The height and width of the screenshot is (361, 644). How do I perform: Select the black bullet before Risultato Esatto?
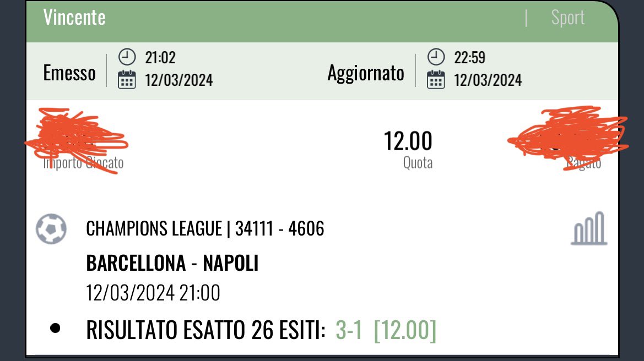[x=55, y=328]
